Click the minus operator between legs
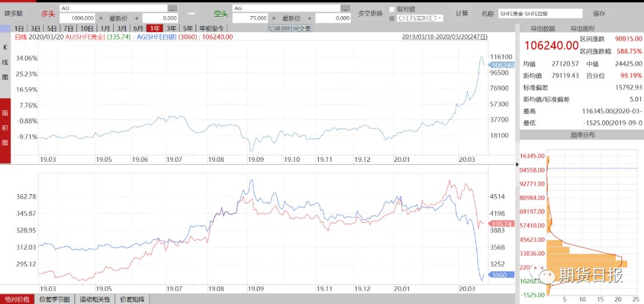Screen dimensions: 644x304 pos(191,13)
